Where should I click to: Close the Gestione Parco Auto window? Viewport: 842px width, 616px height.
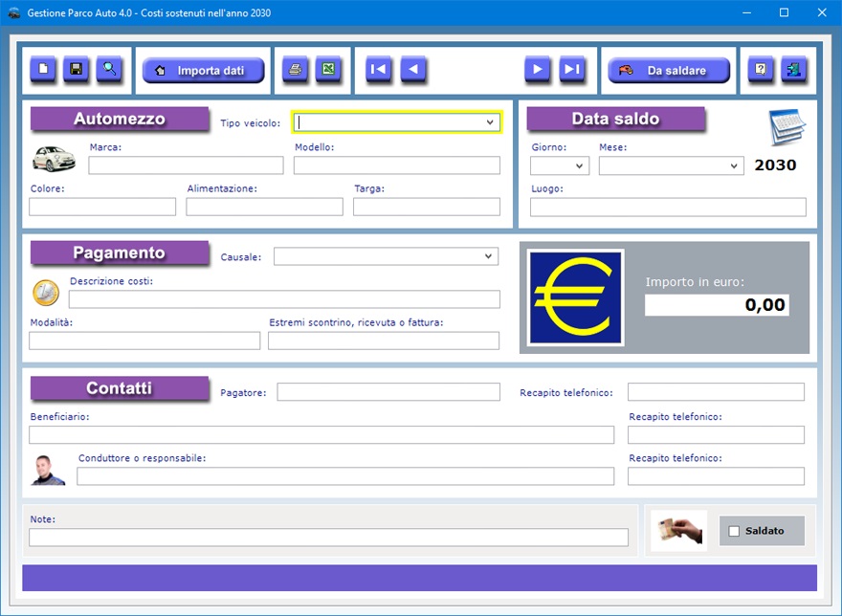pos(822,12)
